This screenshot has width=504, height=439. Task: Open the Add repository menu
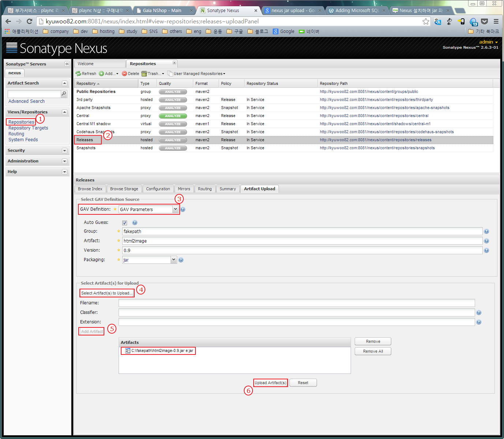(109, 74)
